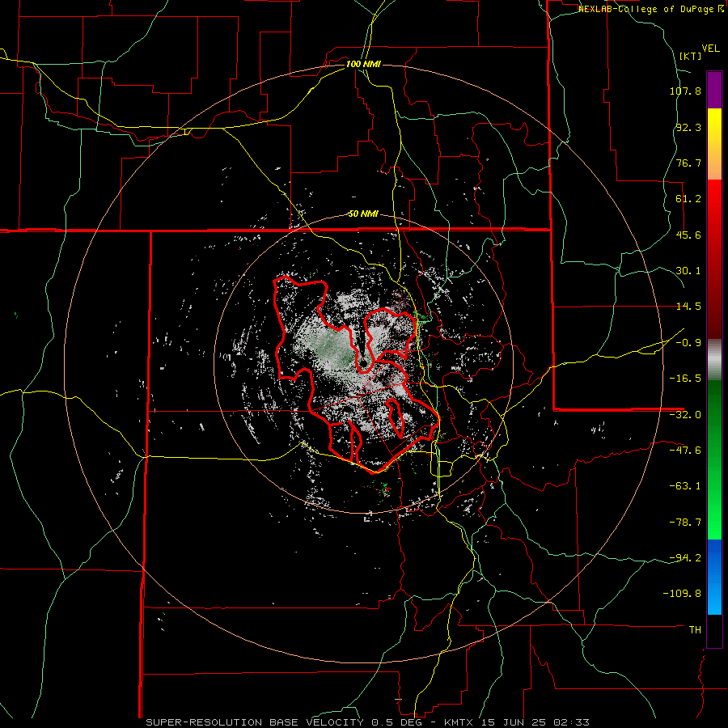Select the -16.5 value on velocity scale

click(685, 379)
